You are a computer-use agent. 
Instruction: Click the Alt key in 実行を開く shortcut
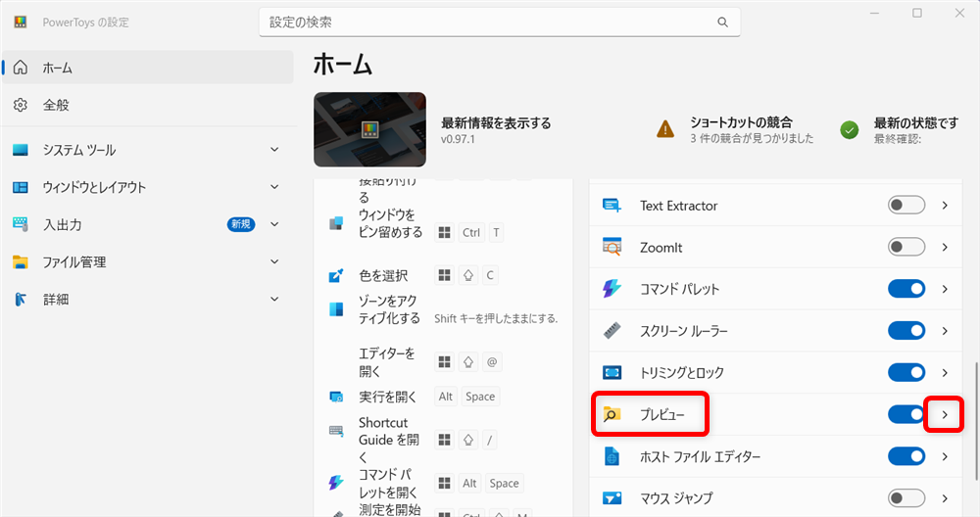tap(446, 397)
